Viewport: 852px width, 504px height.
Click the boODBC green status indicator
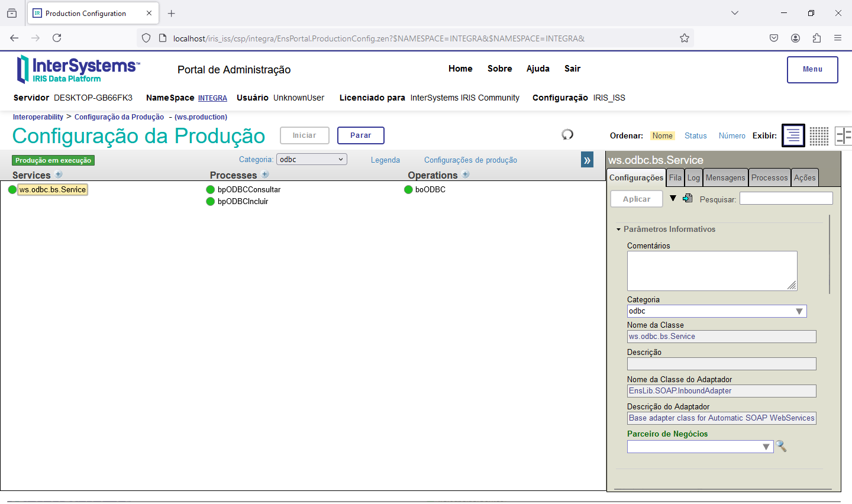pos(408,190)
